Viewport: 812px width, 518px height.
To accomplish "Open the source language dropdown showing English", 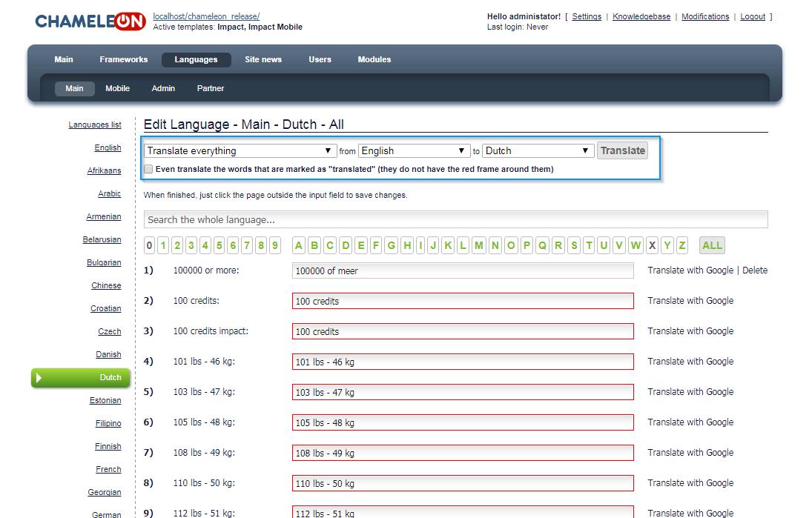I will (x=414, y=151).
